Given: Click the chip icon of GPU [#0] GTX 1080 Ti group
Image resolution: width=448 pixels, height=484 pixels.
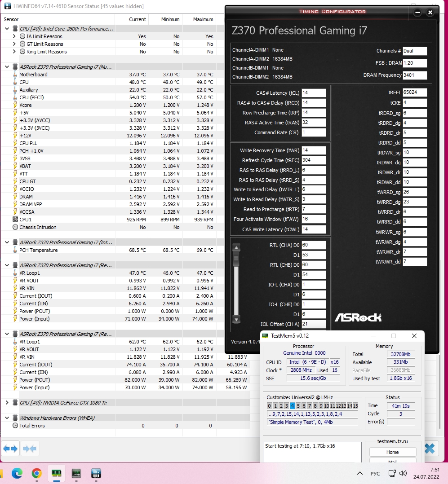Looking at the screenshot, I should (15, 402).
